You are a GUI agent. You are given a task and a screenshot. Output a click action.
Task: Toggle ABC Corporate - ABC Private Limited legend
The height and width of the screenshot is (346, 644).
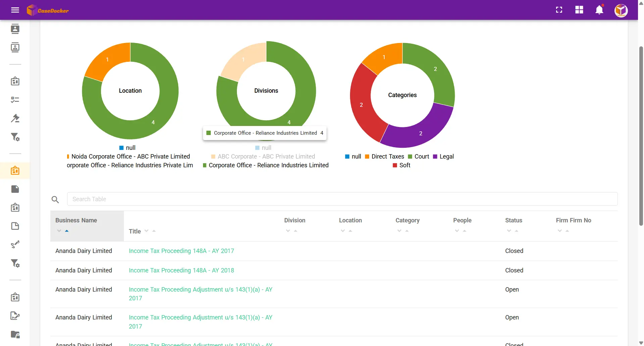click(x=263, y=157)
